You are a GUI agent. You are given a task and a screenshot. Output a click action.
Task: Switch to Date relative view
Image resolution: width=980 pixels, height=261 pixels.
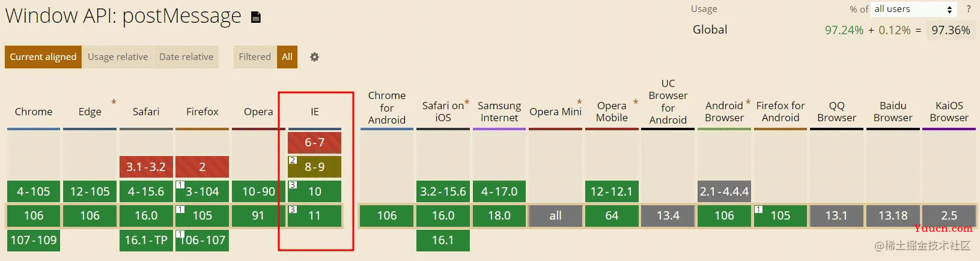[x=186, y=57]
